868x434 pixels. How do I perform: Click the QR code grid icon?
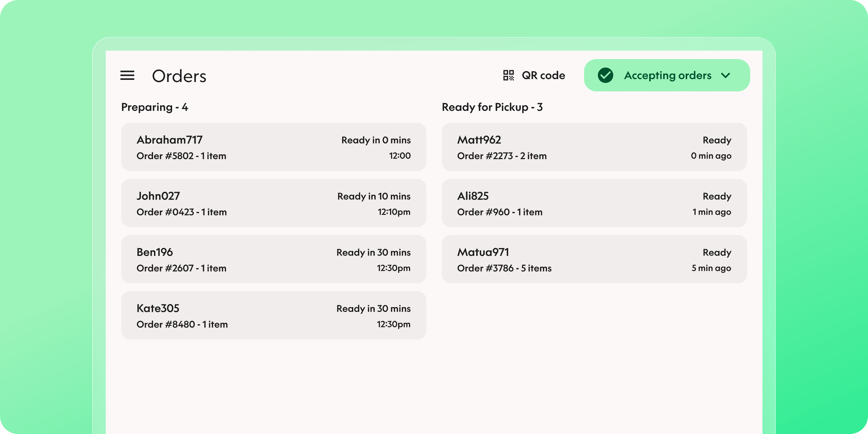coord(508,75)
